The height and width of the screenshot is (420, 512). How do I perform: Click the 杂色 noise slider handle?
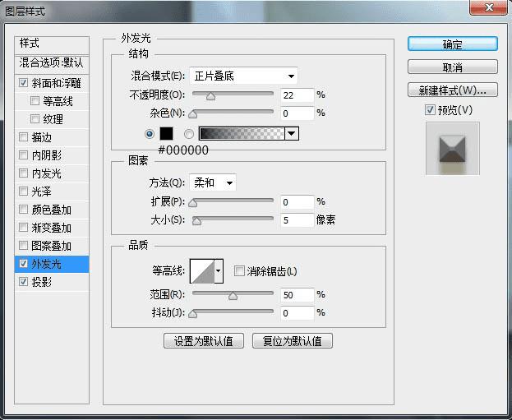(x=193, y=114)
